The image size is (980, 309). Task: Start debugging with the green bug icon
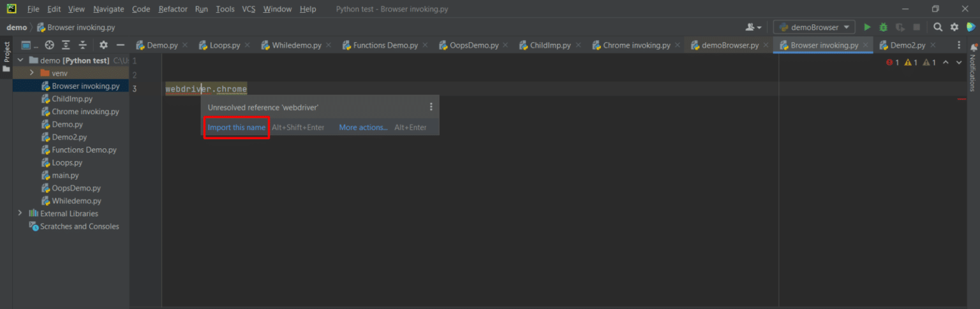coord(884,27)
